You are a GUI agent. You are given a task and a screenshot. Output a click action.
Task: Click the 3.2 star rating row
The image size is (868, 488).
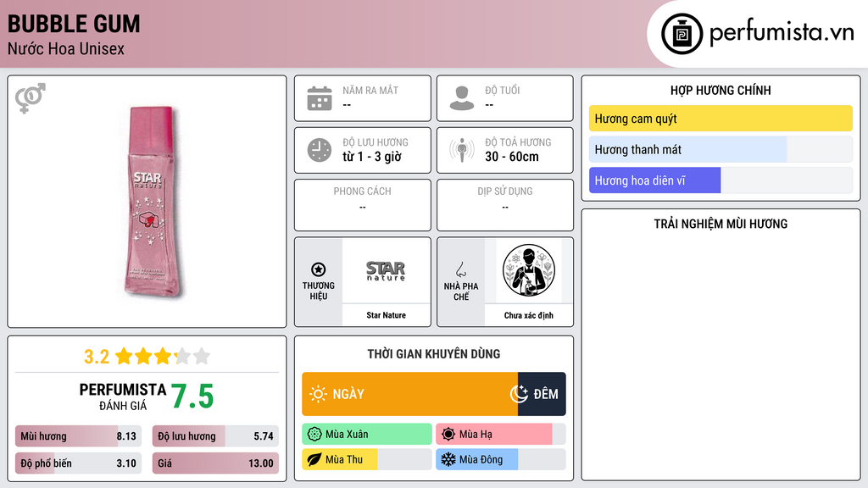pos(147,357)
